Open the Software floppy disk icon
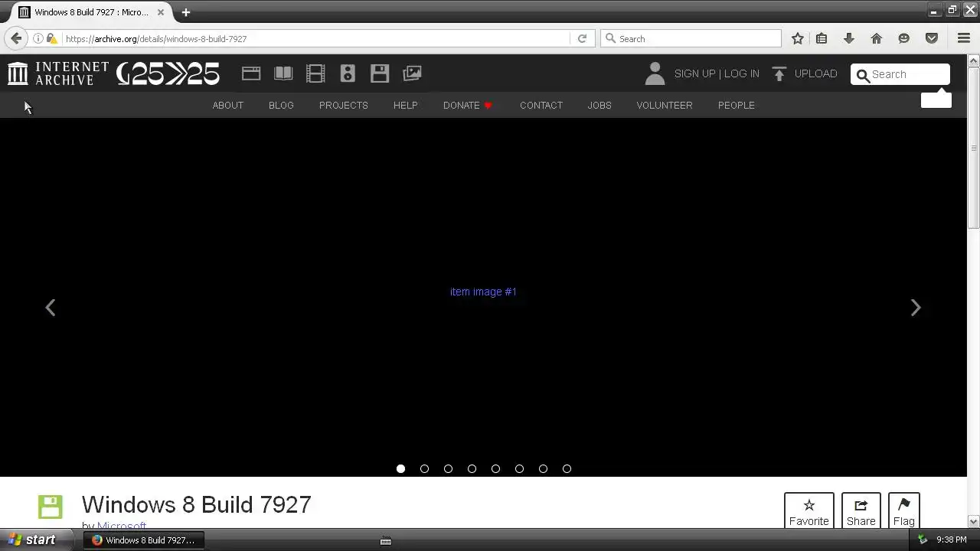This screenshot has height=551, width=980. 380,73
